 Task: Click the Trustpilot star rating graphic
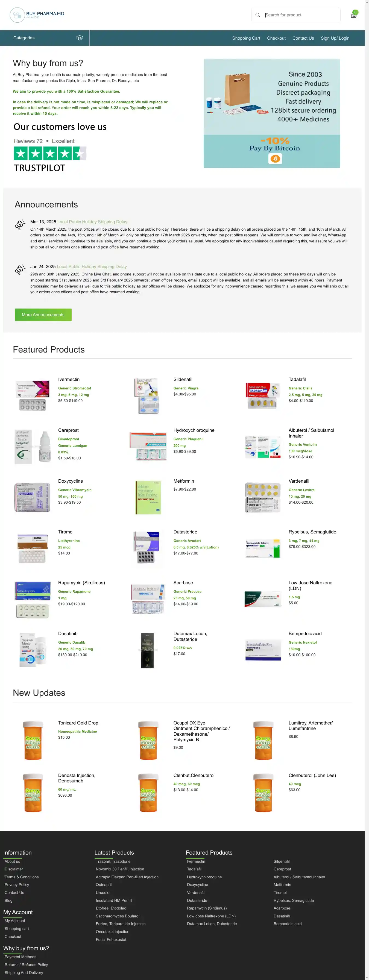click(50, 153)
